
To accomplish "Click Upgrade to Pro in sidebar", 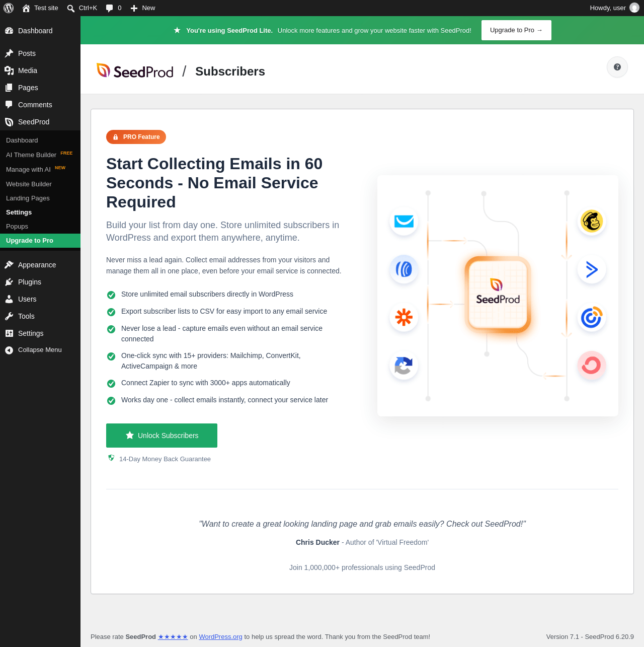I will click(40, 241).
